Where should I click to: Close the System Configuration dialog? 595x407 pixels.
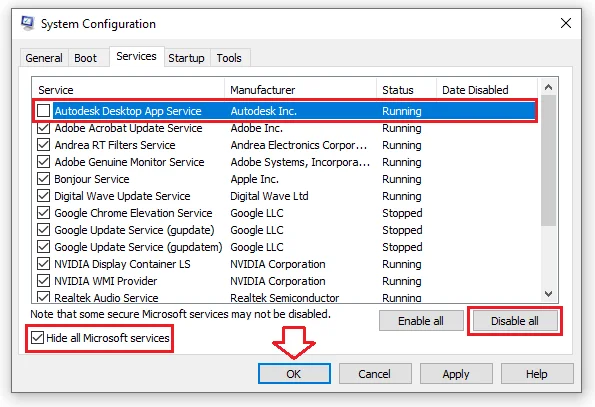point(566,23)
